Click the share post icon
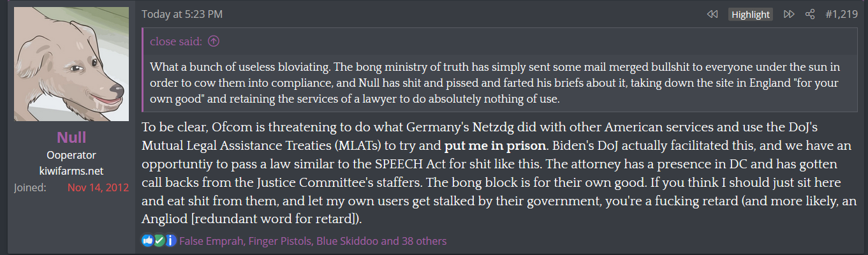The image size is (868, 255). click(810, 14)
